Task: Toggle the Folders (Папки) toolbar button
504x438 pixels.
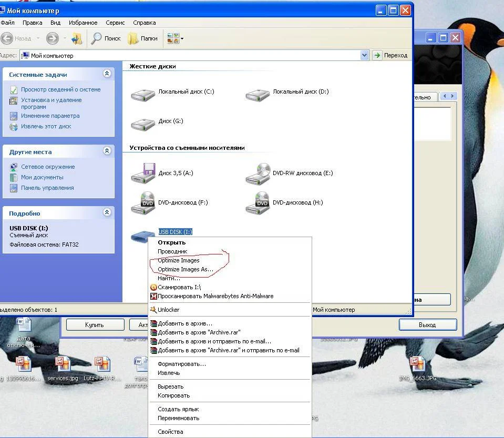Action: pos(143,38)
